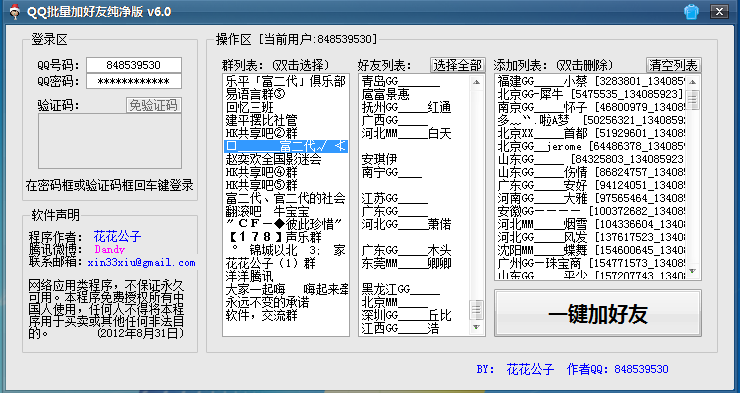This screenshot has width=740, height=393.
Task: Click the 选择全部 button
Action: click(x=458, y=65)
